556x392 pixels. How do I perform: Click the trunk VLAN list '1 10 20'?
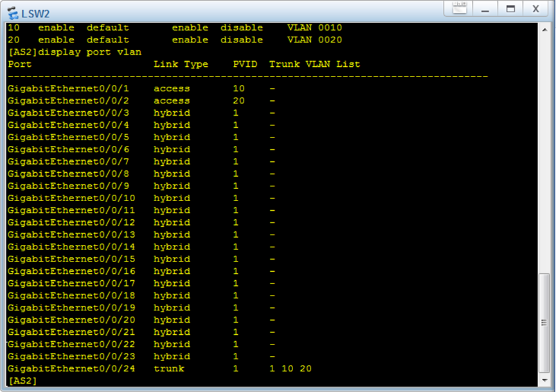291,369
